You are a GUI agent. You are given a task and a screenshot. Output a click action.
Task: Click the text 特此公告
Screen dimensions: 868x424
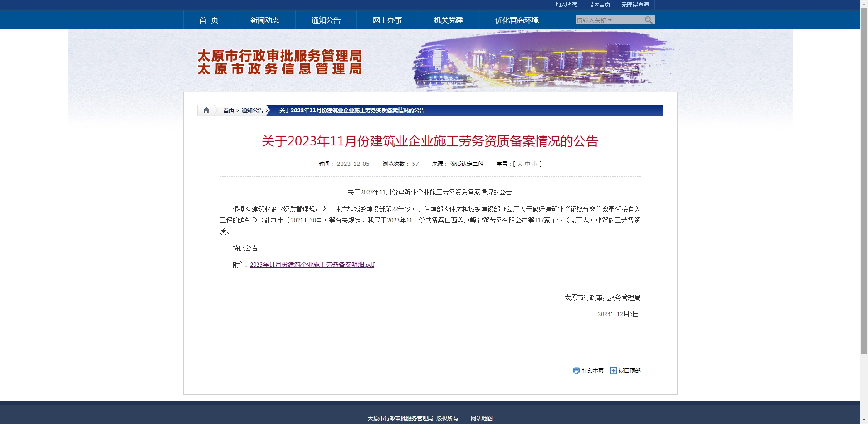tap(245, 248)
